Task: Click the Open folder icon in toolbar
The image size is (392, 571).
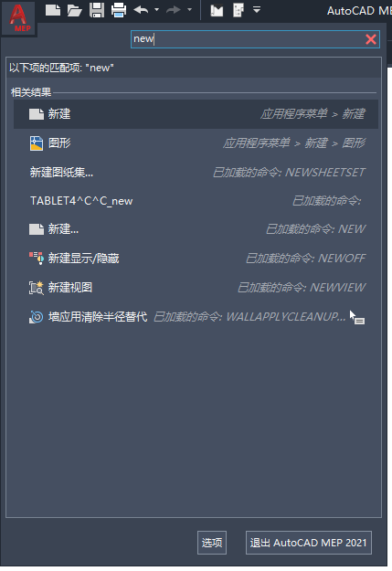Action: click(75, 10)
